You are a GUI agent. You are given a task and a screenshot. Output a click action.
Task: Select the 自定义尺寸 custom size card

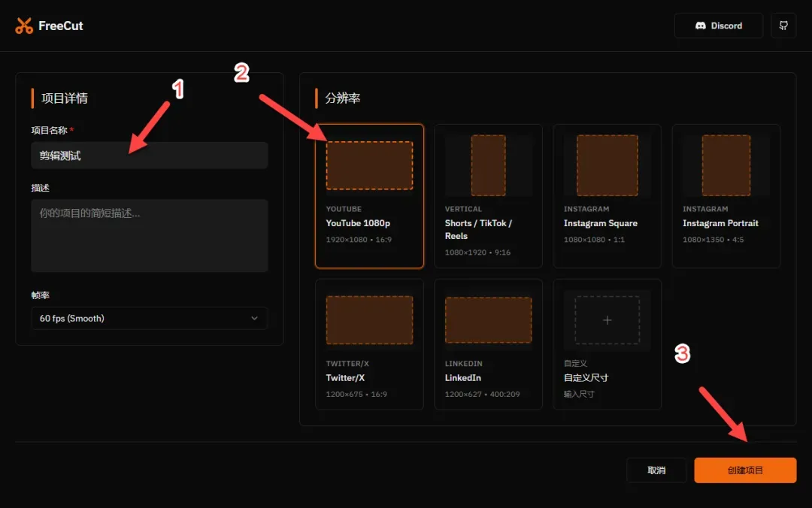pyautogui.click(x=607, y=344)
